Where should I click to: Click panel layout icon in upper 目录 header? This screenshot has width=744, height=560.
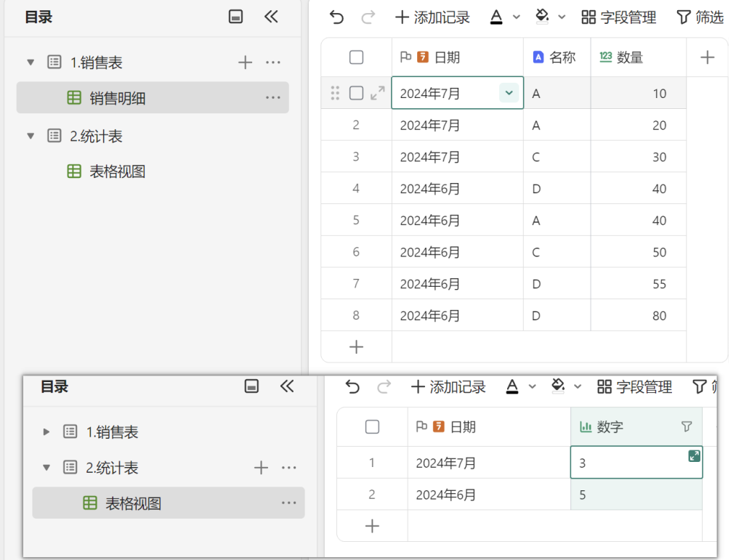click(x=236, y=17)
